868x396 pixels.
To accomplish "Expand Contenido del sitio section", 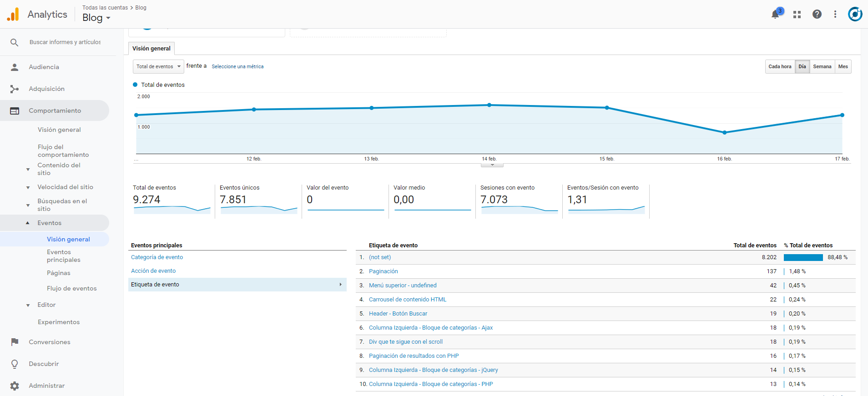I will click(x=28, y=169).
